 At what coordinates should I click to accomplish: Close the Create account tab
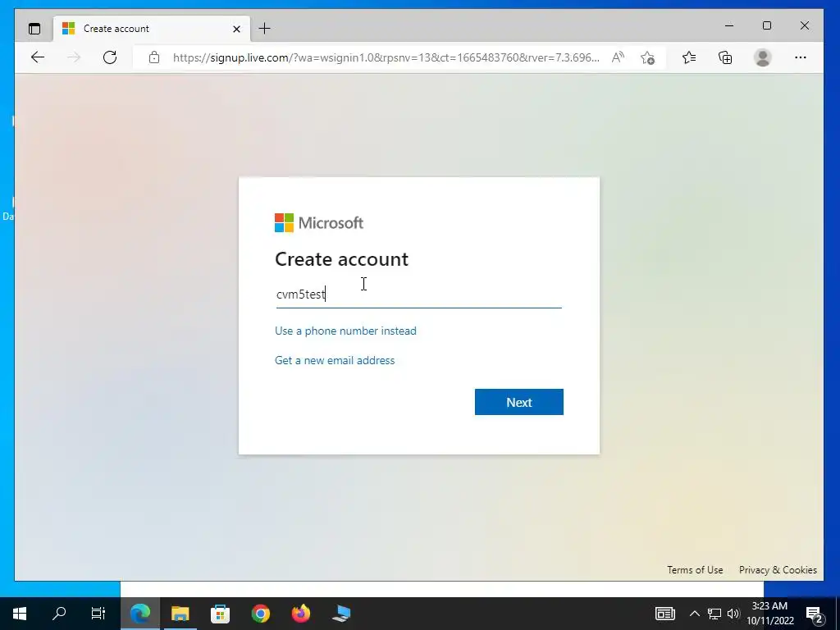pos(236,29)
